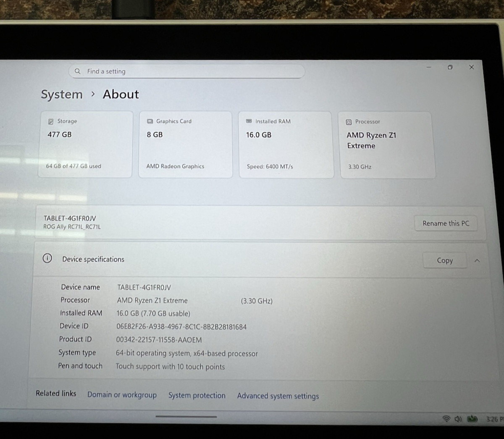Click the battery tray icon
This screenshot has height=439, width=504.
tap(472, 419)
